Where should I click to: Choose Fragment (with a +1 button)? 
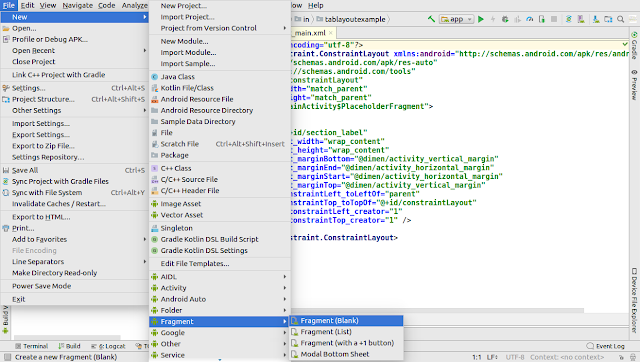coord(346,343)
